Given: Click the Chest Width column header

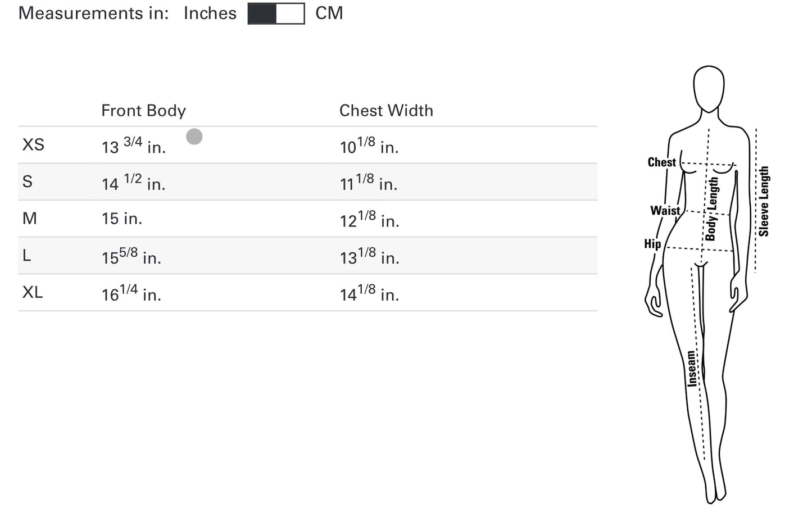Looking at the screenshot, I should coord(386,111).
